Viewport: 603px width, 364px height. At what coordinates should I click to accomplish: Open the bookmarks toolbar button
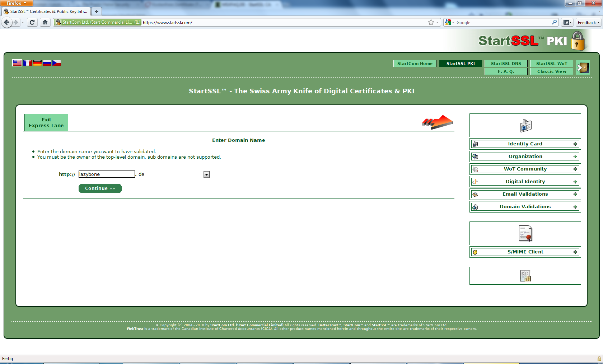click(567, 22)
